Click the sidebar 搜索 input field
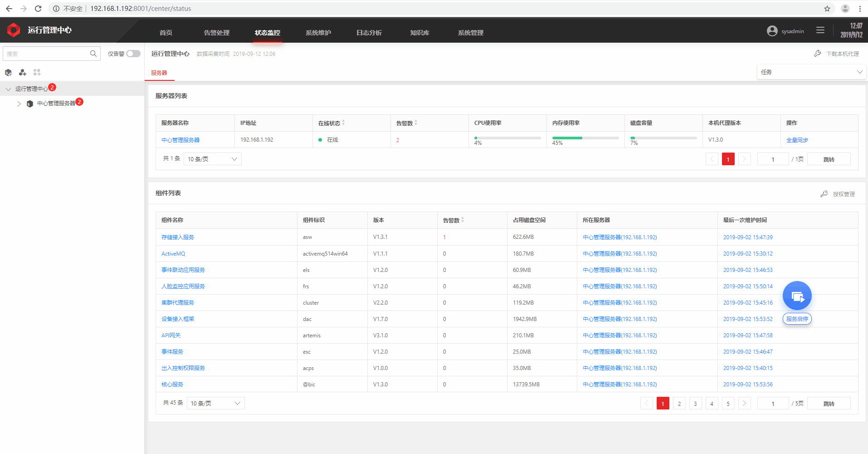 tap(46, 54)
